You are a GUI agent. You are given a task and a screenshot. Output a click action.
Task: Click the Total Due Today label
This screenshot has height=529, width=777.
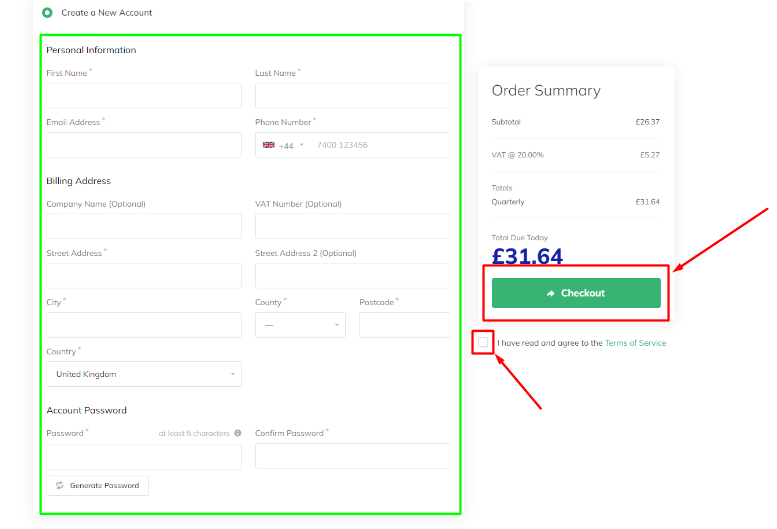(519, 238)
